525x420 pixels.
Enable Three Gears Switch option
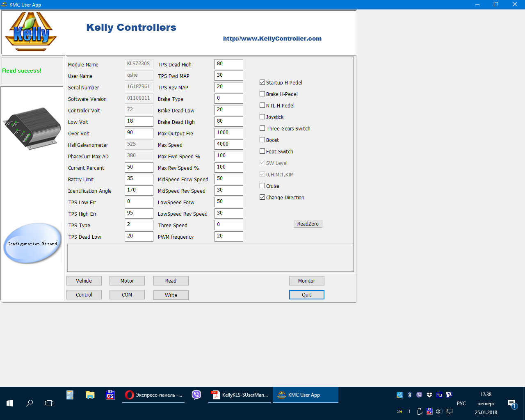262,128
